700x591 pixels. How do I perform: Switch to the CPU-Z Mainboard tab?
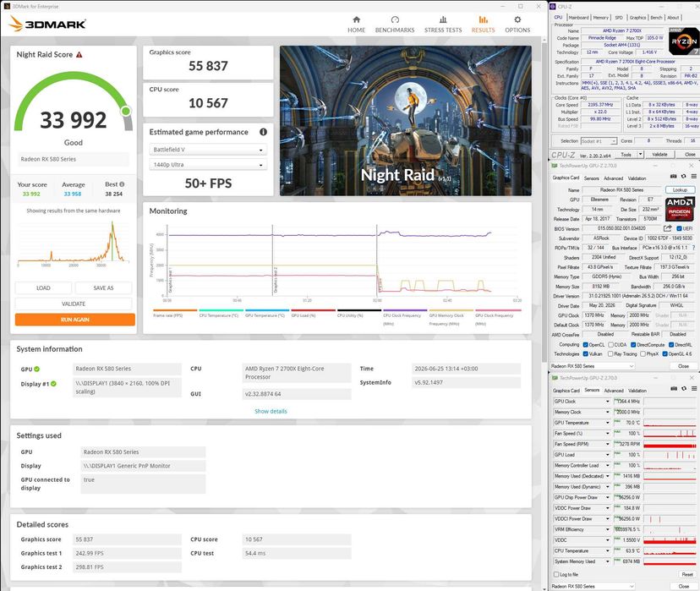[x=578, y=18]
